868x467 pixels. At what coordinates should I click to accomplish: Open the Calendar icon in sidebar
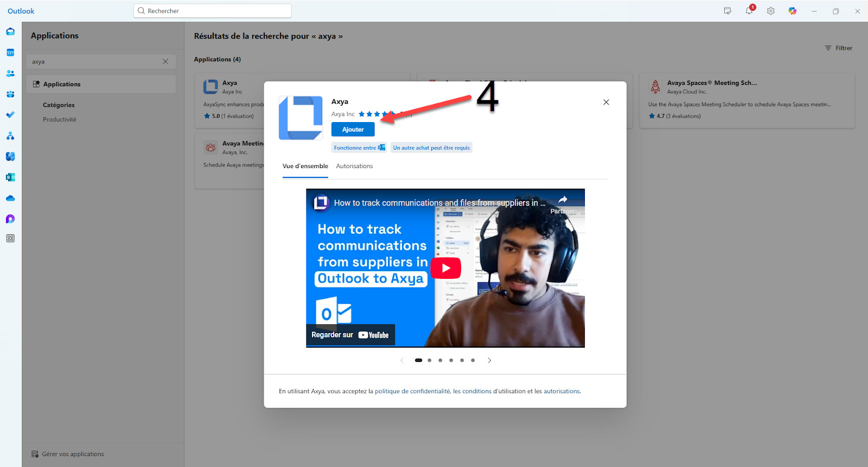(x=10, y=53)
